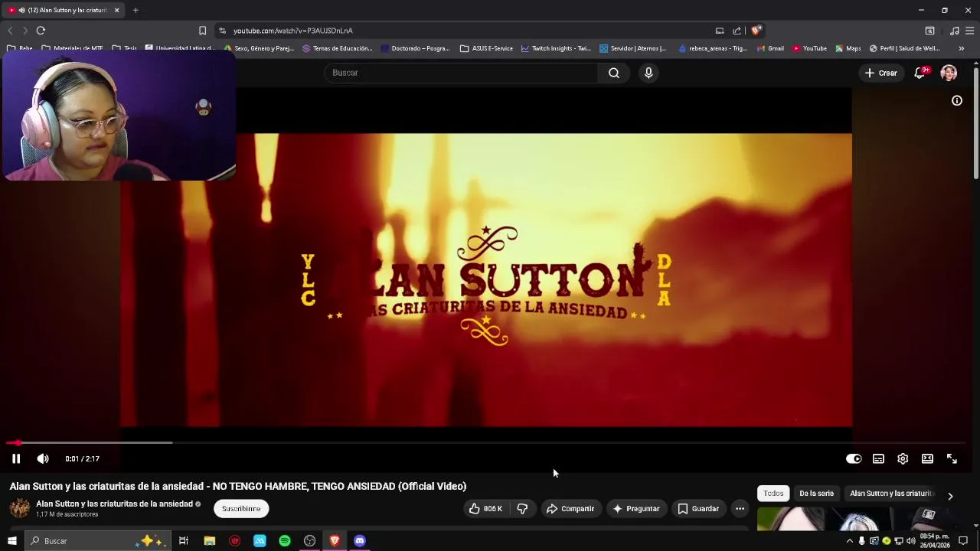Open File Explorer from the taskbar
The height and width of the screenshot is (551, 980).
point(209,541)
